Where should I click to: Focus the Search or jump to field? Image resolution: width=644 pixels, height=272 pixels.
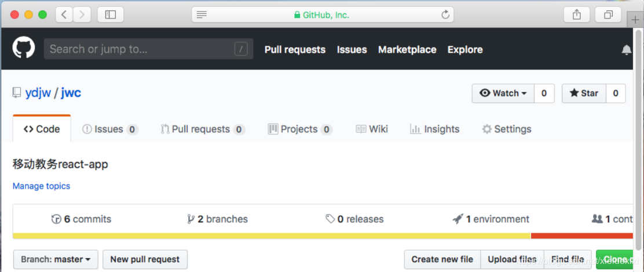tap(139, 49)
